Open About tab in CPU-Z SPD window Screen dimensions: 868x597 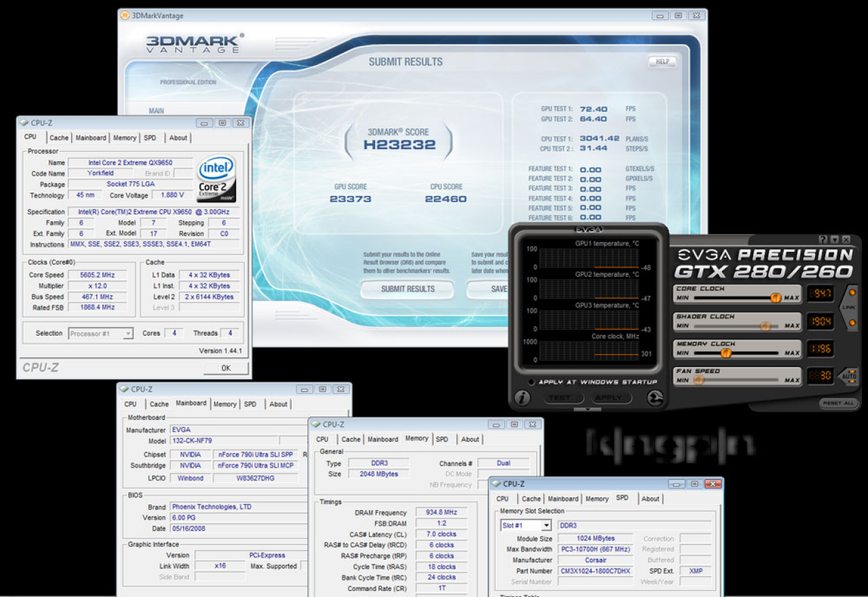click(x=650, y=499)
